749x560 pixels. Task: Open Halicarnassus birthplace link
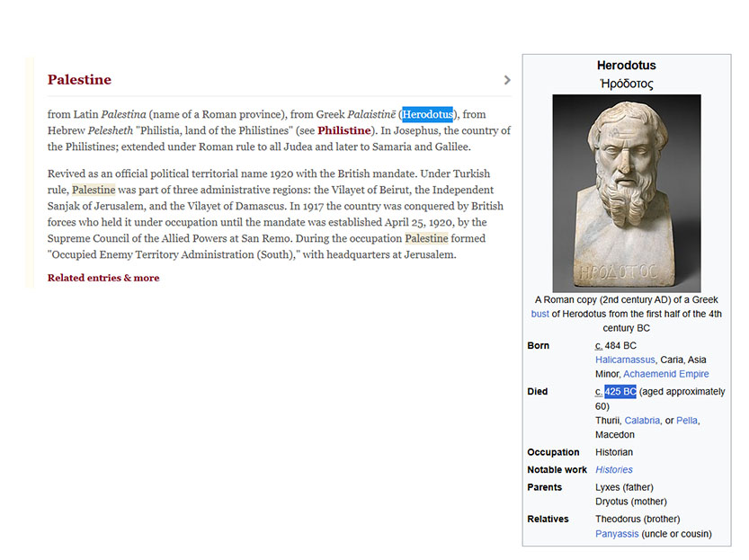point(625,360)
